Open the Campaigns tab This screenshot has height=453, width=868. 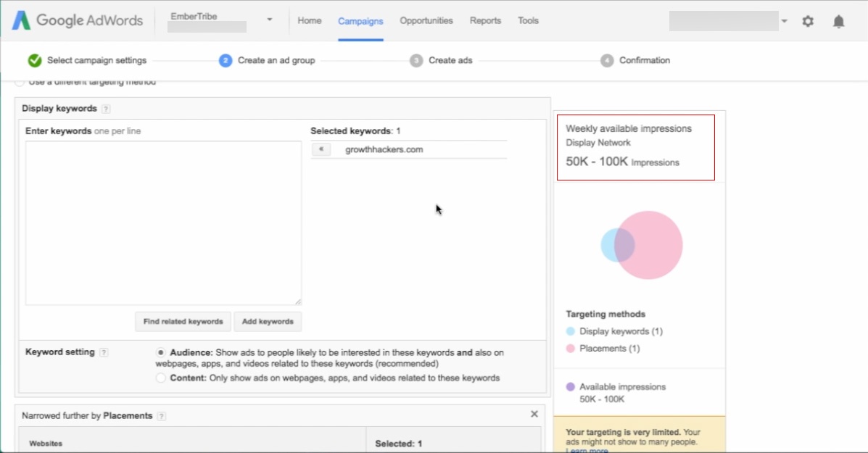click(360, 21)
